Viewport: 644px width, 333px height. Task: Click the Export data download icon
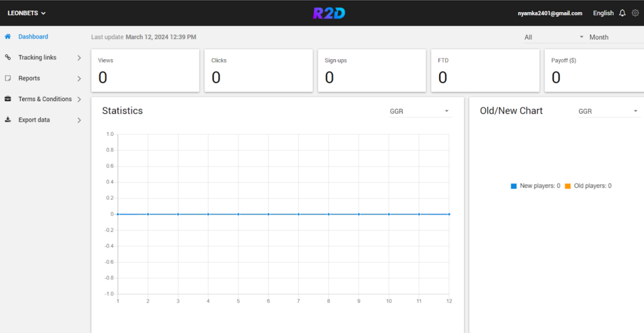8,120
